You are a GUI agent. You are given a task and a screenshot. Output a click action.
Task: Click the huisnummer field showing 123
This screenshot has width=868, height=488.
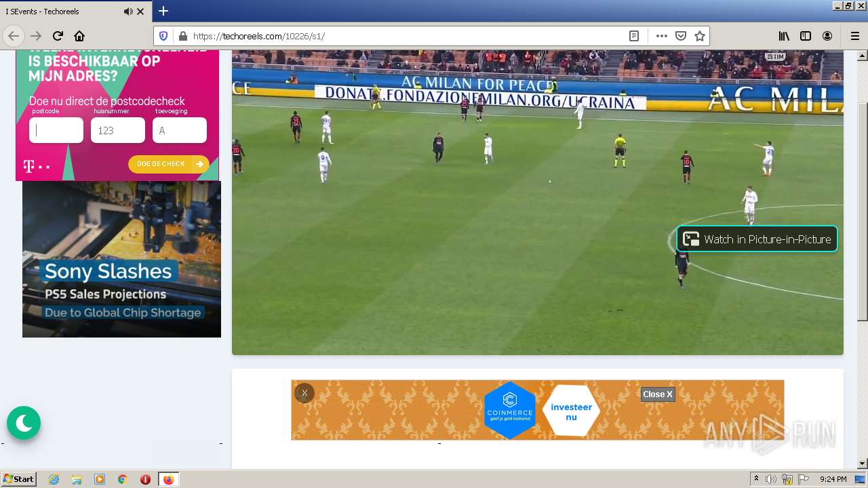[118, 130]
